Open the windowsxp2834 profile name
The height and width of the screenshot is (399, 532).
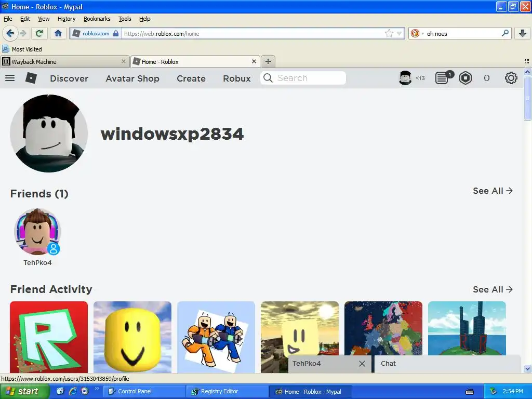(172, 134)
